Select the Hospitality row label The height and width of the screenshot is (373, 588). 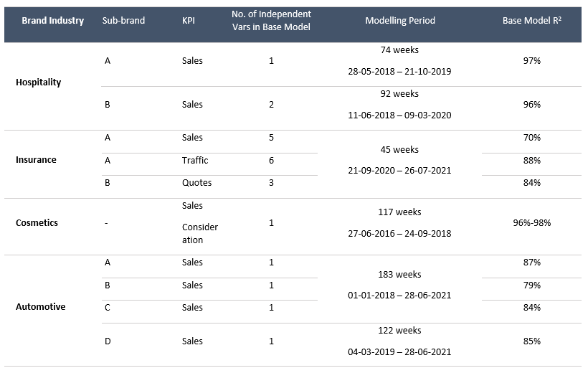click(38, 82)
